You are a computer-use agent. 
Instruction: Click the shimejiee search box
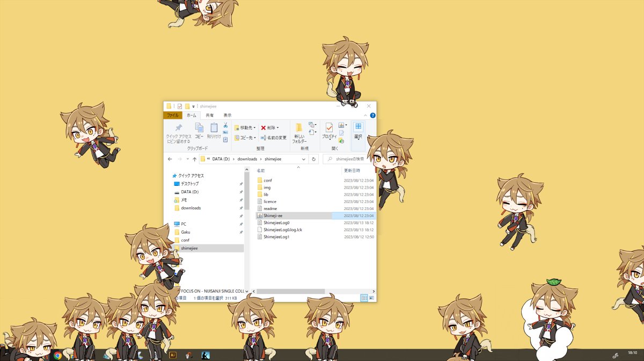click(x=348, y=159)
